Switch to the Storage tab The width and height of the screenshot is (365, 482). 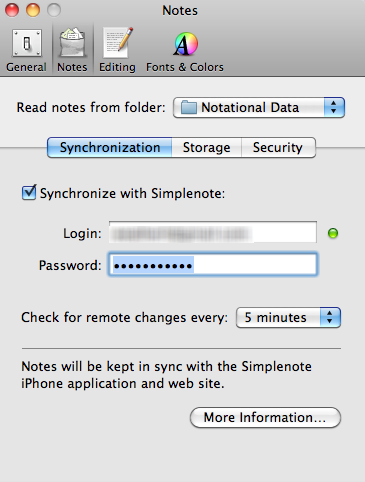[x=206, y=147]
